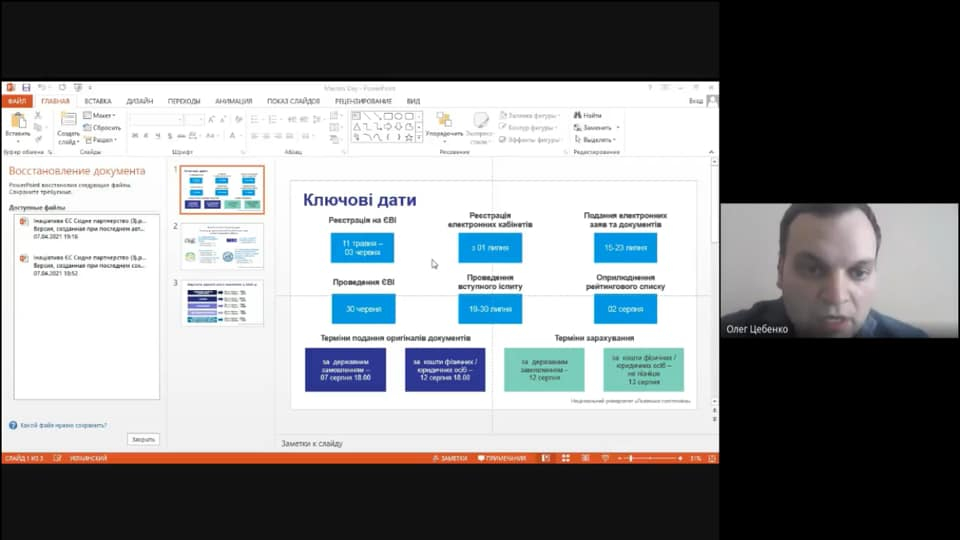Toggle bold formatting in font group
This screenshot has width=960, height=540.
[x=135, y=136]
